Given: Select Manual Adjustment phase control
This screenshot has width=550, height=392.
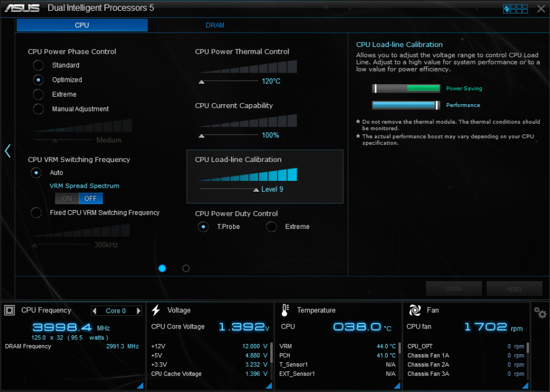Looking at the screenshot, I should click(x=38, y=109).
